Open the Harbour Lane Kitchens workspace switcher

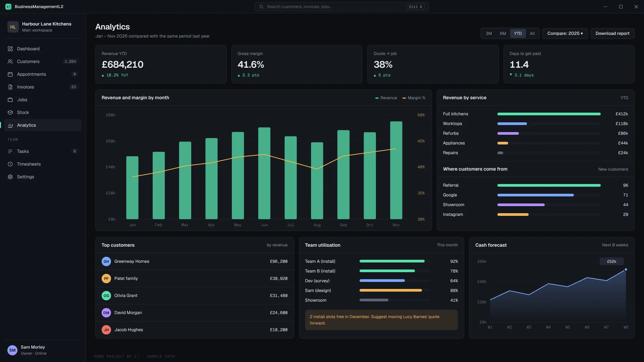[43, 27]
